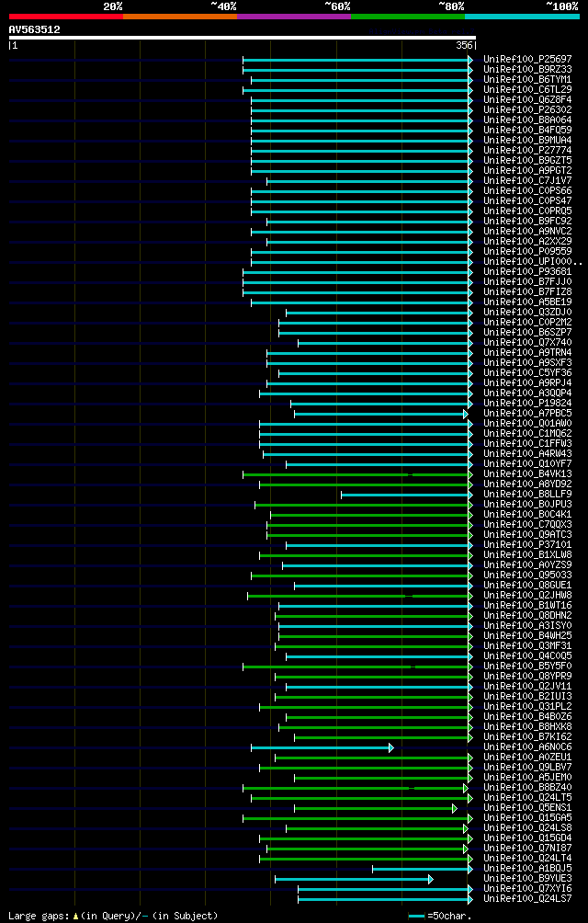
Task: Select the UniRef100_Q01AW0 label
Action: click(527, 423)
